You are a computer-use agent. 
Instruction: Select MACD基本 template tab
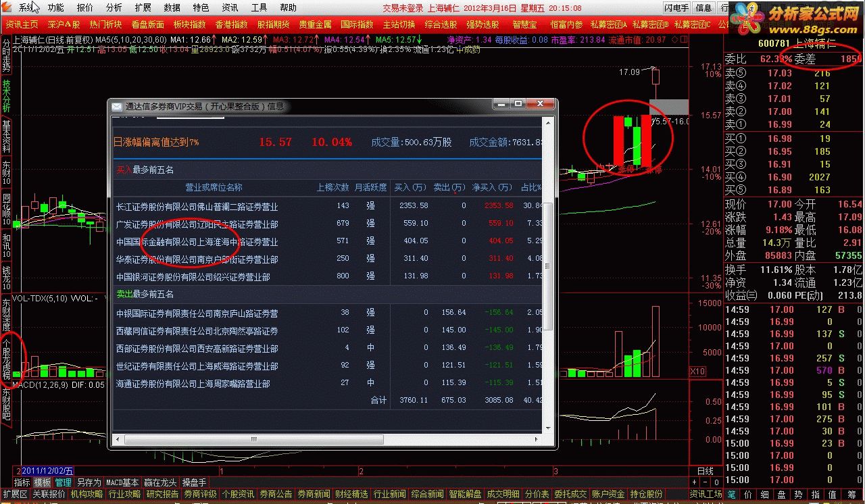(x=122, y=482)
